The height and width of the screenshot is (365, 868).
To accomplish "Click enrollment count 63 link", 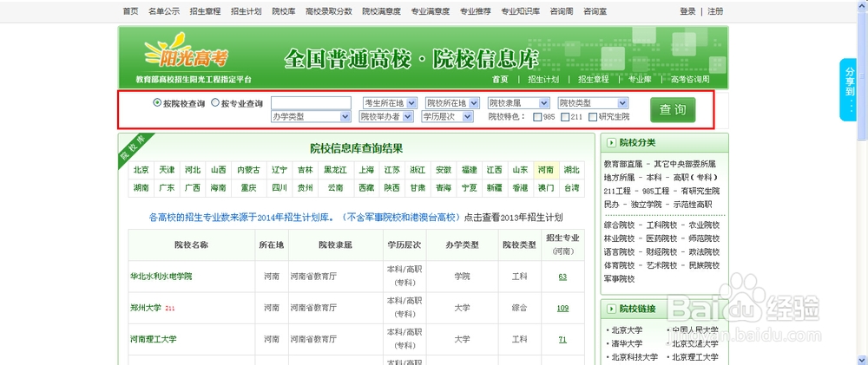I will pos(562,277).
